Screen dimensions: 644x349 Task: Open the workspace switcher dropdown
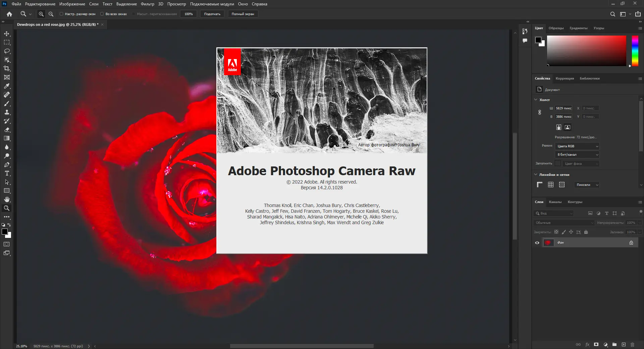[625, 14]
